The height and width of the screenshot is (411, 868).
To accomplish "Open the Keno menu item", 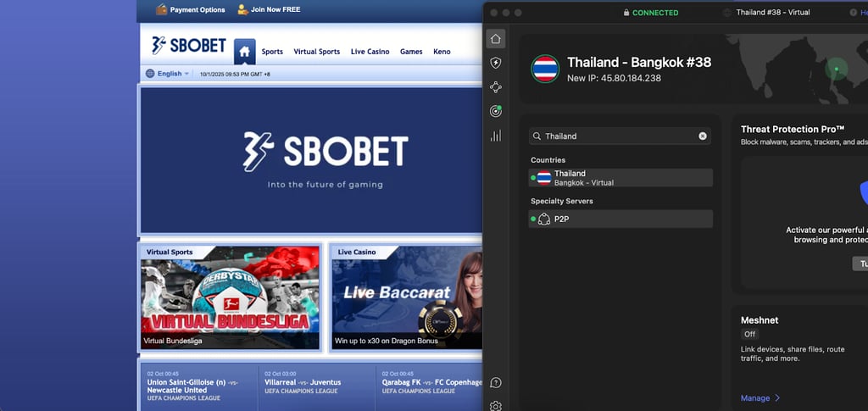I will click(x=442, y=52).
